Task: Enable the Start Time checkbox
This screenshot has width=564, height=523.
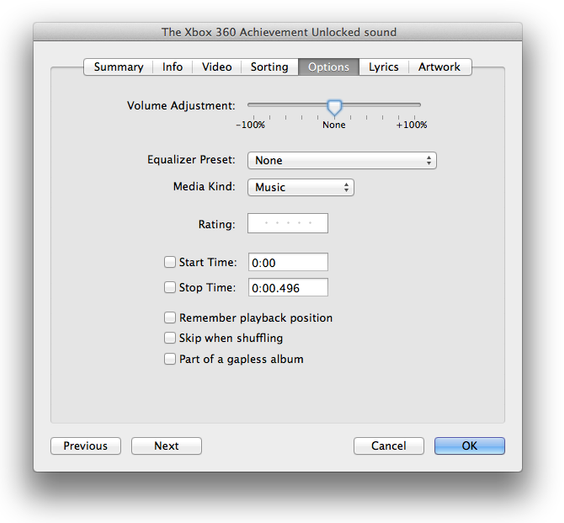Action: (x=170, y=262)
